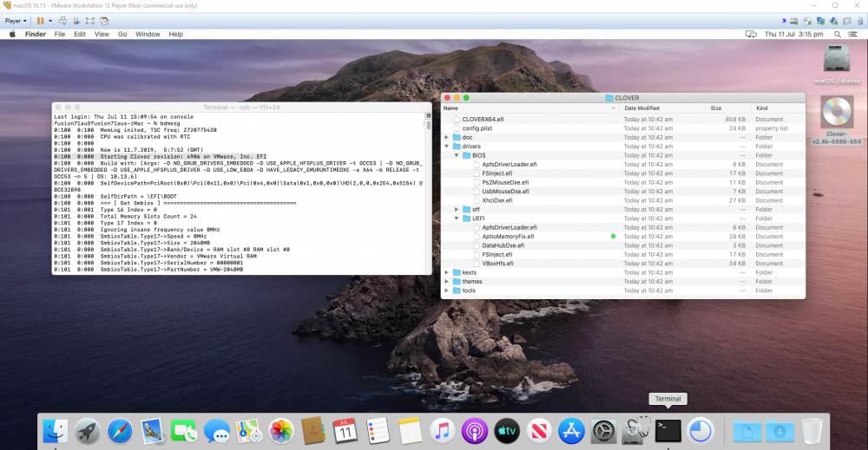
Task: Open Finder from the Dock
Action: coord(56,431)
